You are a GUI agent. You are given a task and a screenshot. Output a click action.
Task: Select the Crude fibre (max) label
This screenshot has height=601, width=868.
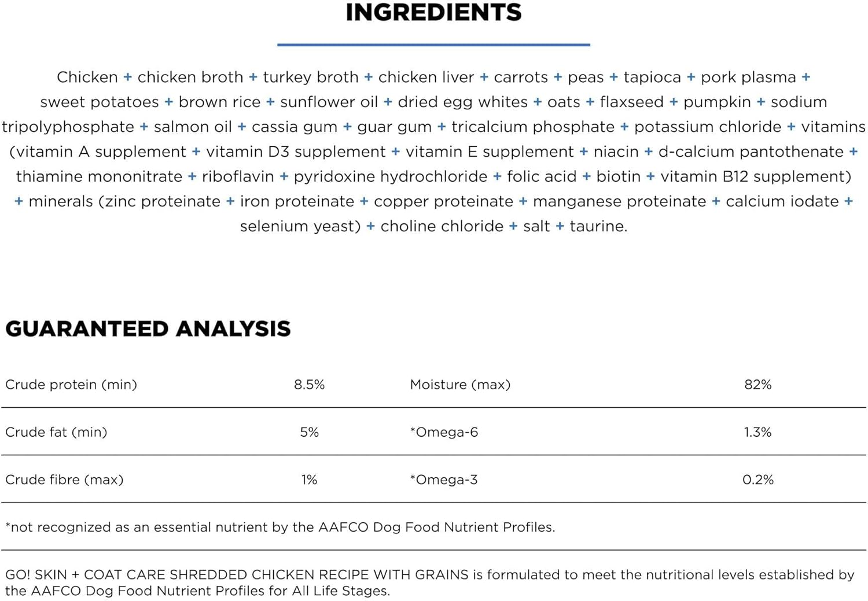click(64, 480)
